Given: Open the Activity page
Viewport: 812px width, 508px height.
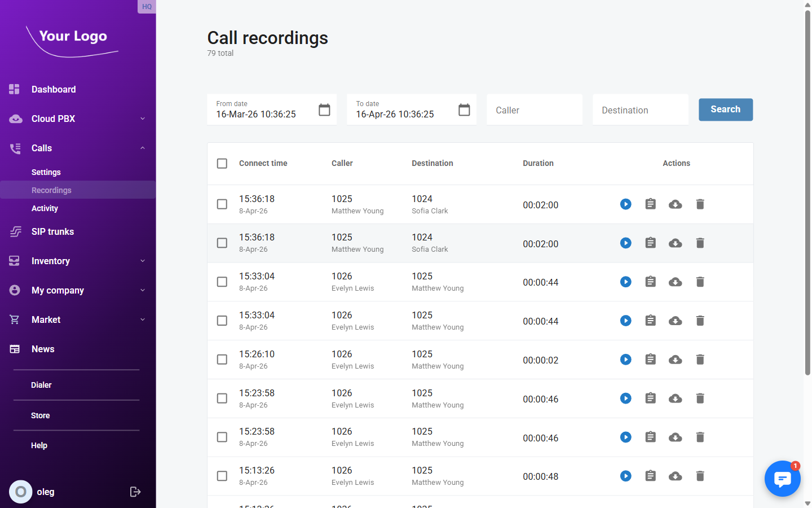Looking at the screenshot, I should 45,208.
